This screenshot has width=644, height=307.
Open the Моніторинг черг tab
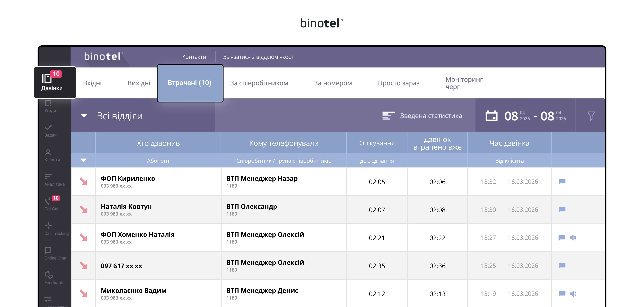click(x=464, y=83)
